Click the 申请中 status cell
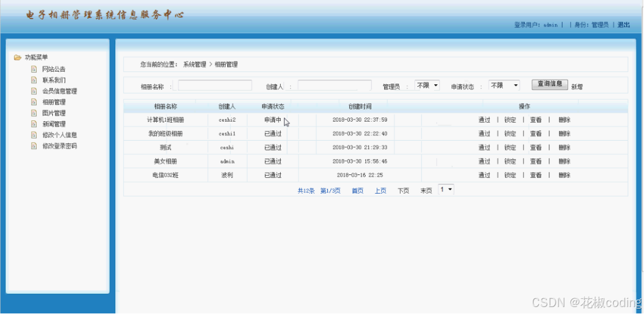This screenshot has width=644, height=314. coord(273,120)
